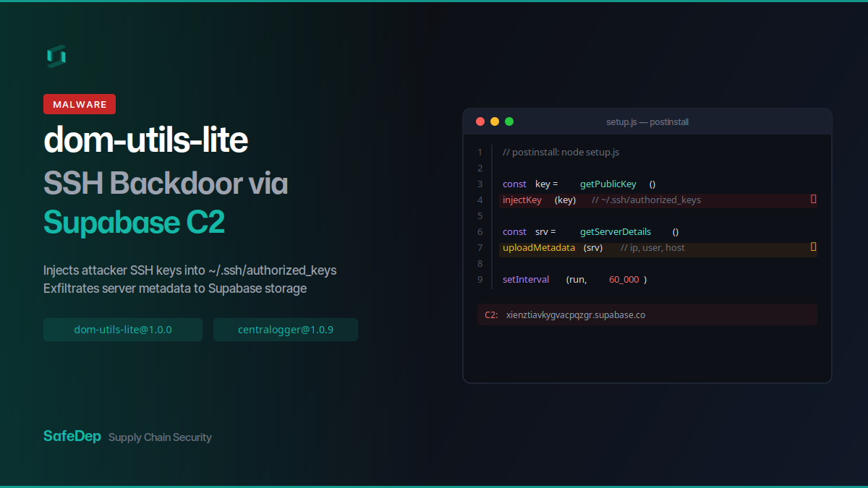
Task: Expand the setup.js — postinstall title bar
Action: click(647, 121)
